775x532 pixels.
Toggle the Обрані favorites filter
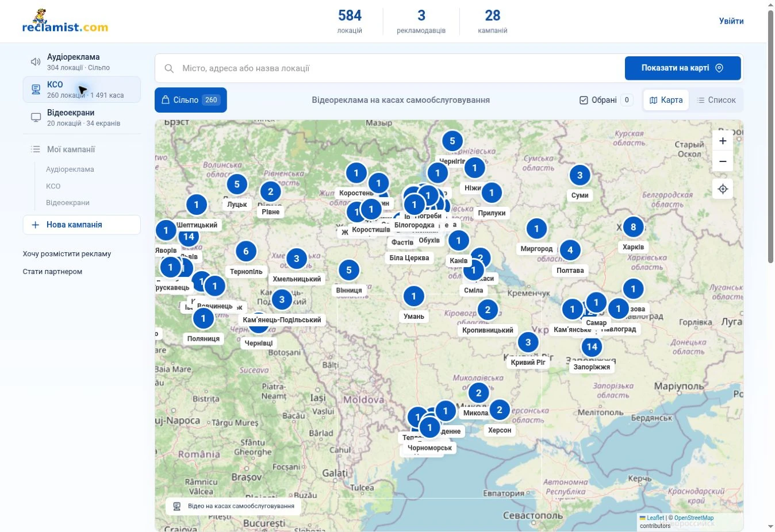click(x=606, y=100)
